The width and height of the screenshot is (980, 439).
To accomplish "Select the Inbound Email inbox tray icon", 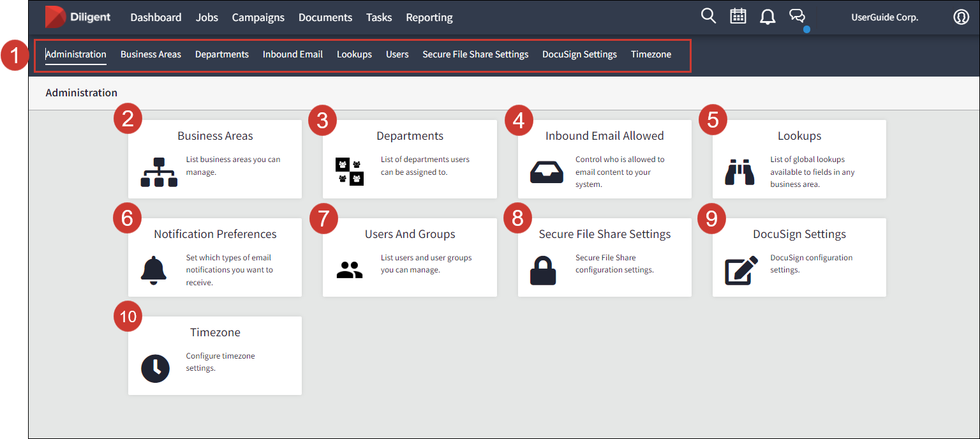I will 547,172.
